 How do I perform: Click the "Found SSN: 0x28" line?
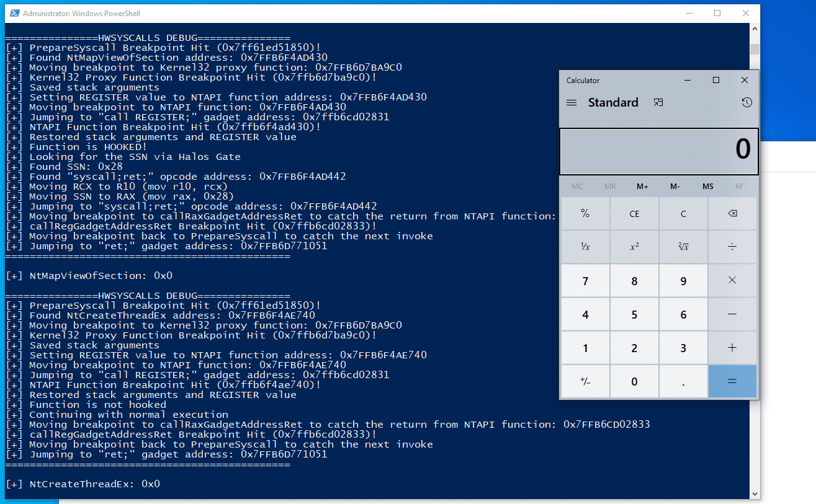tap(64, 167)
